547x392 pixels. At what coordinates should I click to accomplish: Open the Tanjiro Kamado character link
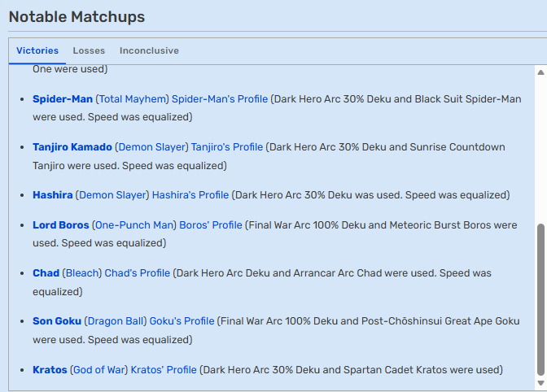click(72, 147)
